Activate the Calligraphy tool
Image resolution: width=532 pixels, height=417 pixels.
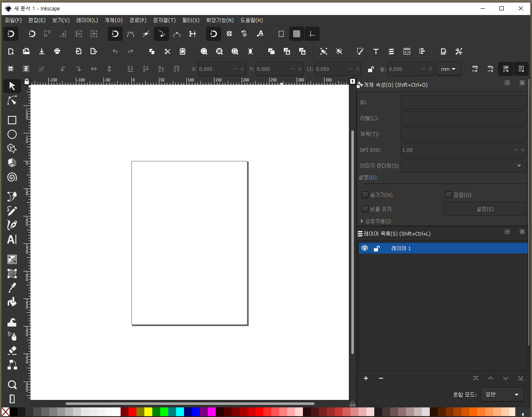[x=12, y=225]
